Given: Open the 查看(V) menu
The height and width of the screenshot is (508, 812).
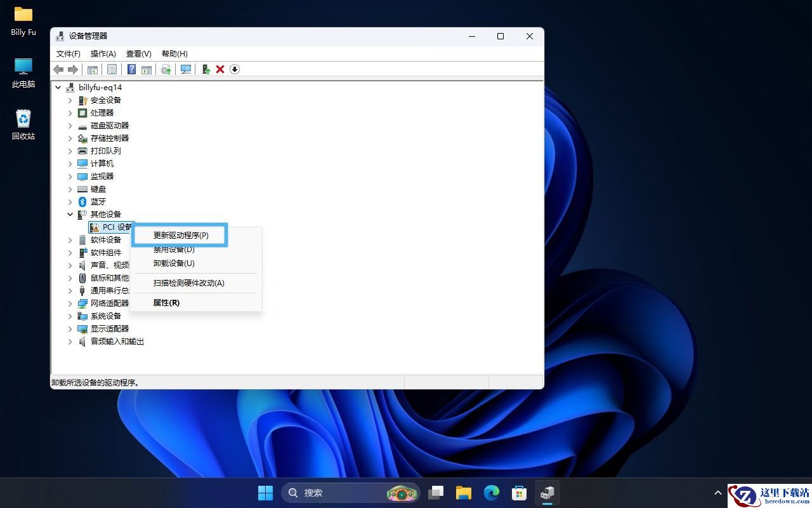Looking at the screenshot, I should coord(139,54).
